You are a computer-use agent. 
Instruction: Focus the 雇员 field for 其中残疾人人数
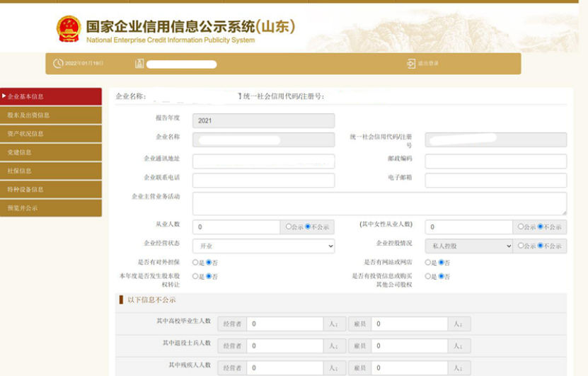pyautogui.click(x=410, y=368)
